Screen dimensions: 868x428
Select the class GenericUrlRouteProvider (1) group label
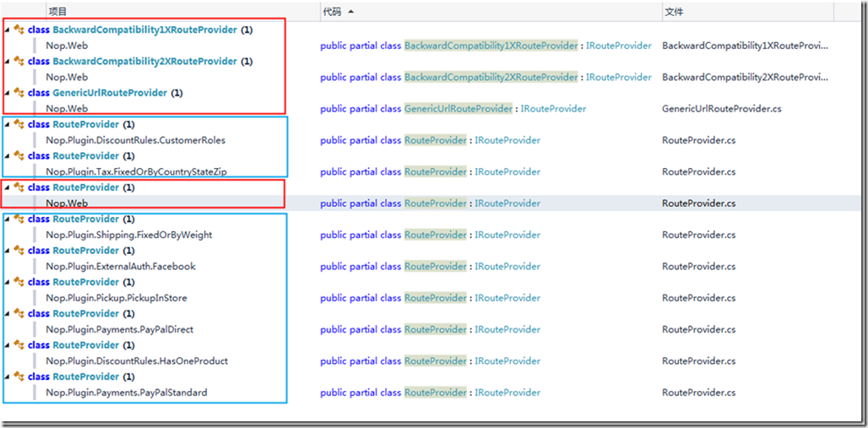pos(106,93)
